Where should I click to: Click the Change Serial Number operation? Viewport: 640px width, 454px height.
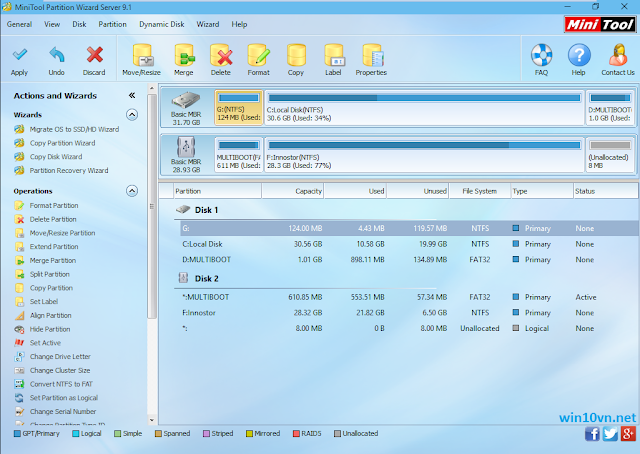[x=63, y=412]
